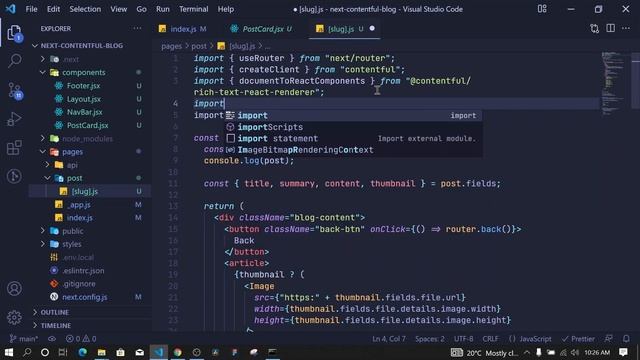Image resolution: width=640 pixels, height=360 pixels.
Task: Click errors and warnings count in status bar
Action: [81, 339]
